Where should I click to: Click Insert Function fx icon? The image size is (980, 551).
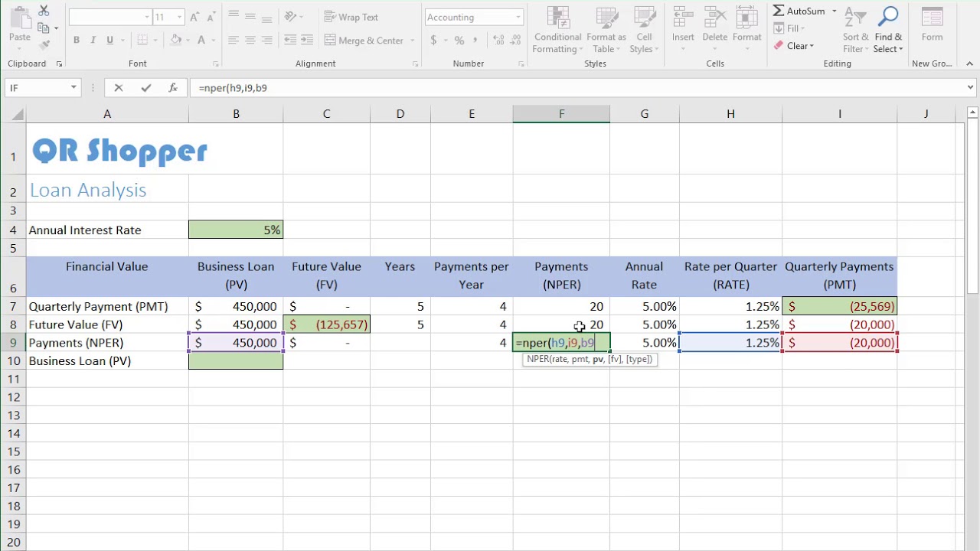[x=173, y=88]
